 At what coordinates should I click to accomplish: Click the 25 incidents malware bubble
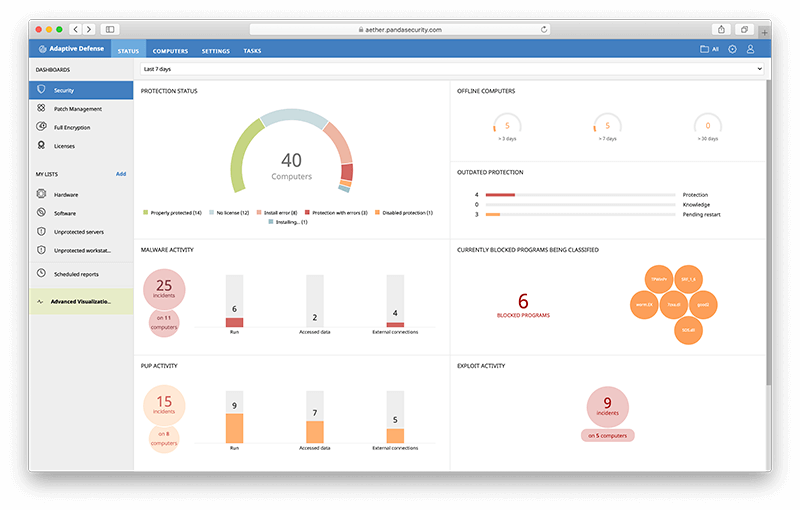point(164,288)
